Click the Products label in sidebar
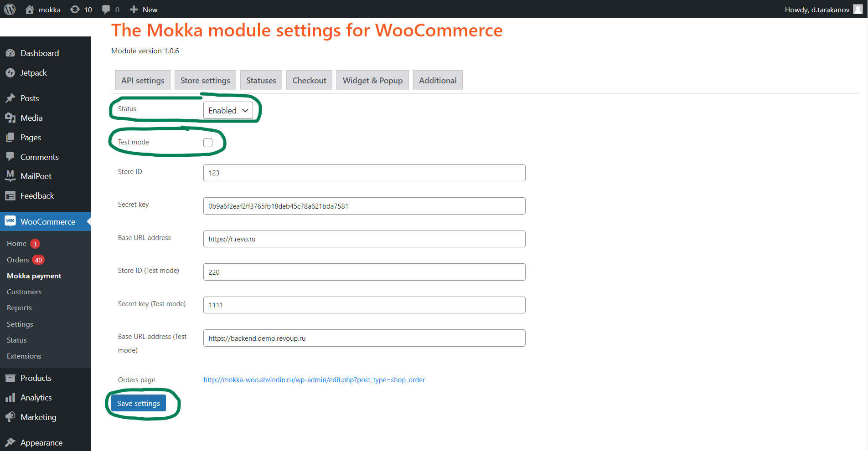Image resolution: width=868 pixels, height=451 pixels. tap(36, 378)
